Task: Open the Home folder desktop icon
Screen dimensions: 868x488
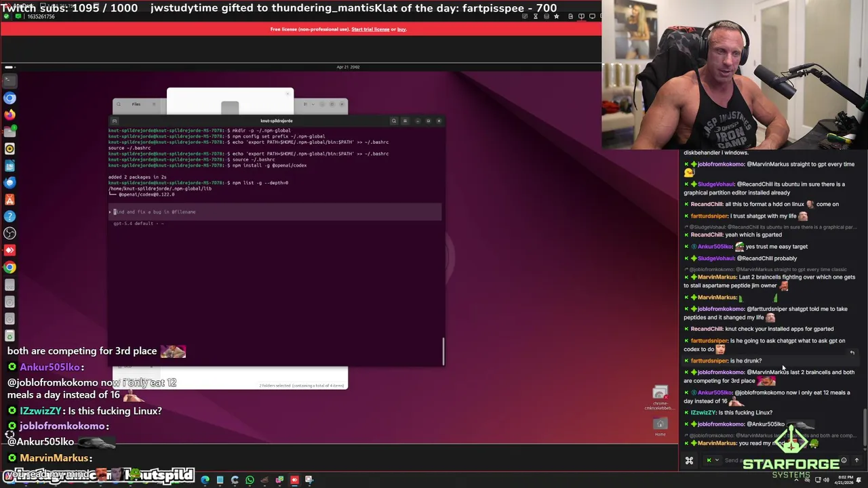Action: click(660, 426)
